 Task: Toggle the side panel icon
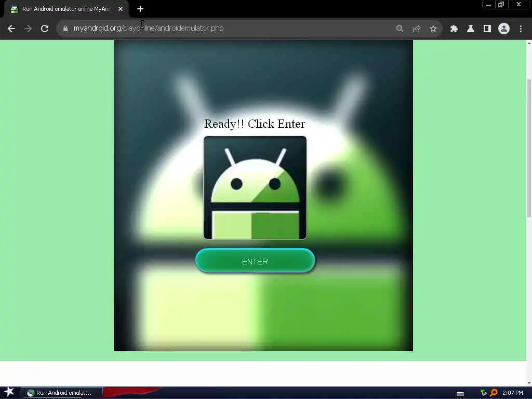coord(487,29)
